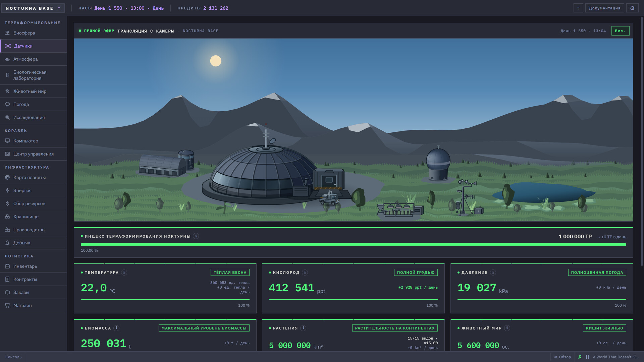
Task: Click the question mark help button
Action: click(578, 8)
